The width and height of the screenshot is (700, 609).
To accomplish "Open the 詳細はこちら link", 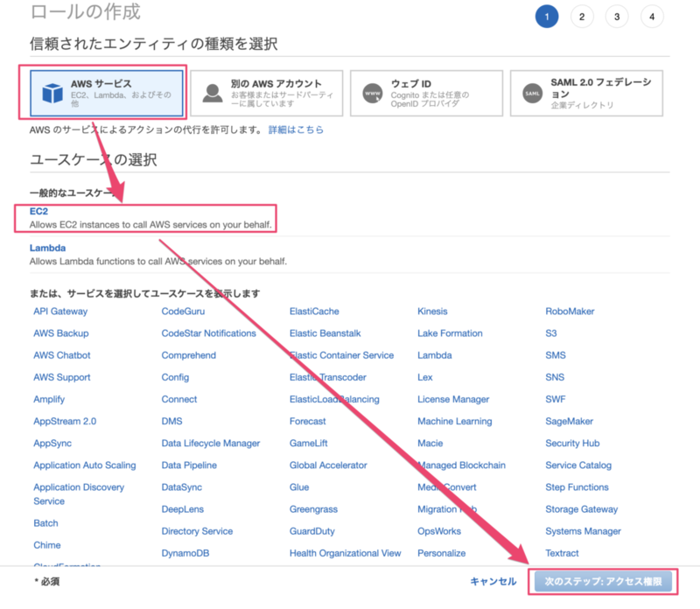I will [296, 129].
